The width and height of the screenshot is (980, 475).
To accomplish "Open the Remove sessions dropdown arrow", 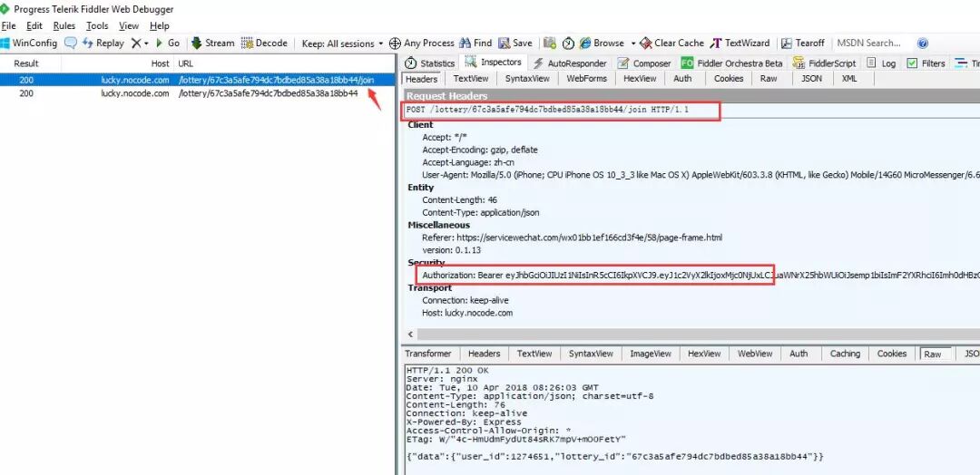I will tap(146, 44).
